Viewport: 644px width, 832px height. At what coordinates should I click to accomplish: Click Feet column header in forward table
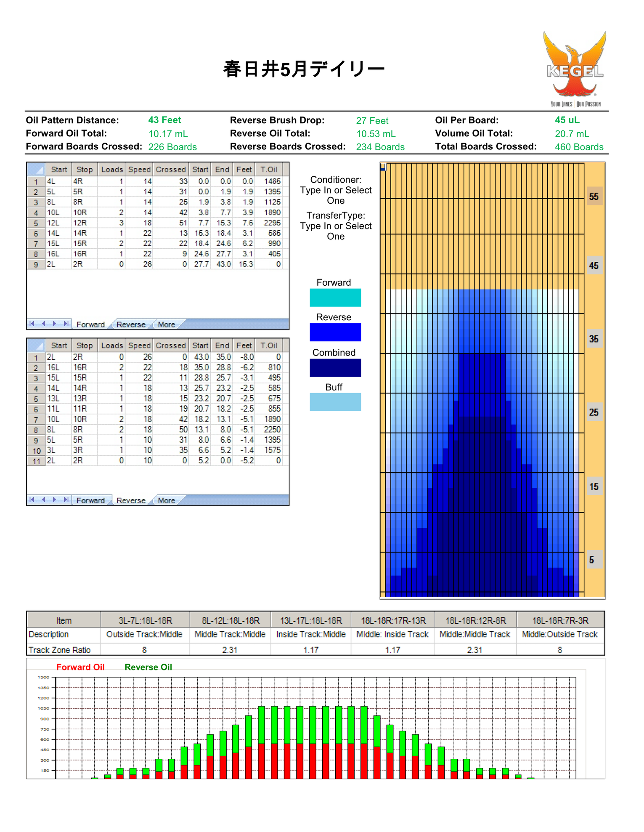pos(244,169)
